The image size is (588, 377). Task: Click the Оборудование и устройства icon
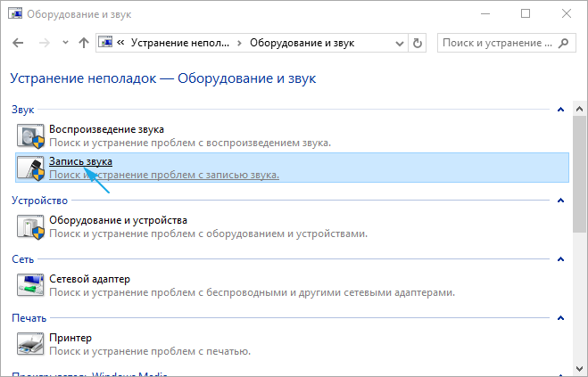(x=30, y=226)
